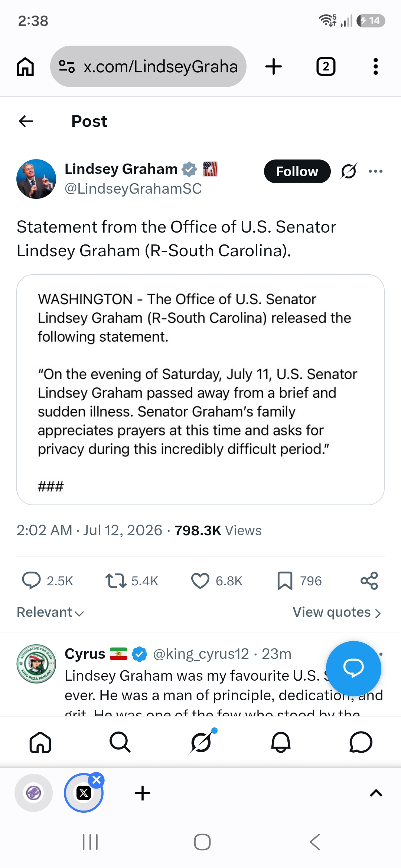This screenshot has width=401, height=868.
Task: Open a new browser tab with plus icon
Action: 274,67
